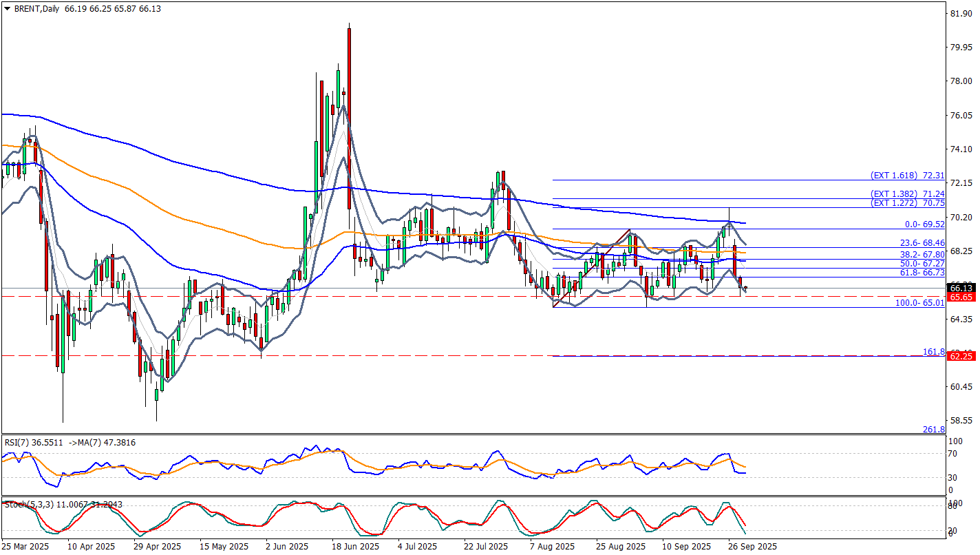The width and height of the screenshot is (980, 555).
Task: Click the 81.90 value on the price scale
Action: pyautogui.click(x=960, y=13)
